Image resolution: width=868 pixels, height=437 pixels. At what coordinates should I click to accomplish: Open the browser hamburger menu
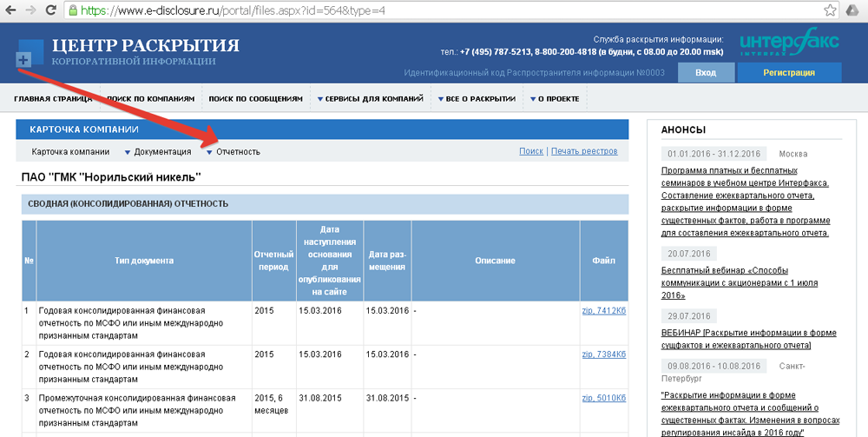click(x=853, y=11)
